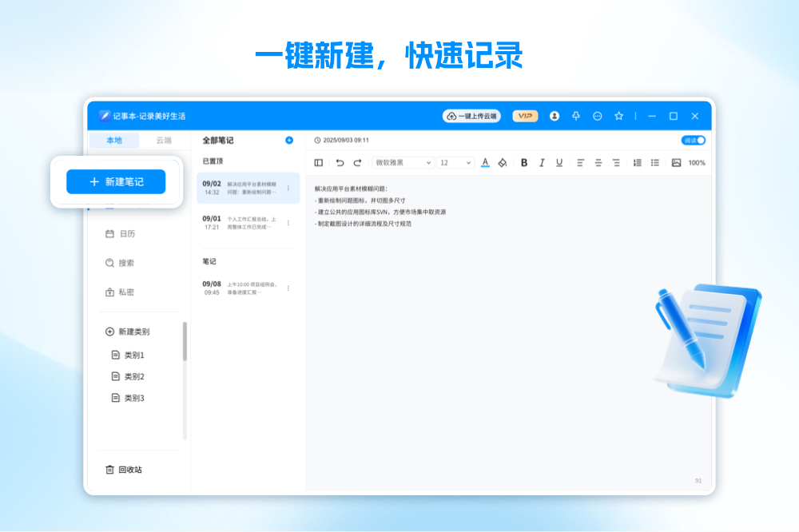799x532 pixels.
Task: Open the user account avatar icon
Action: [555, 116]
